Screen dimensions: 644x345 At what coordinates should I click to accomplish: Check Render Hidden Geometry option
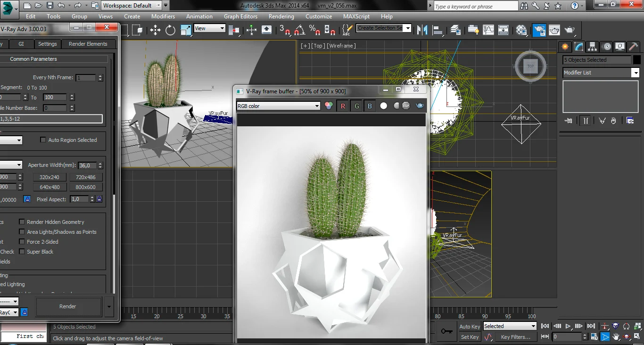pyautogui.click(x=22, y=222)
